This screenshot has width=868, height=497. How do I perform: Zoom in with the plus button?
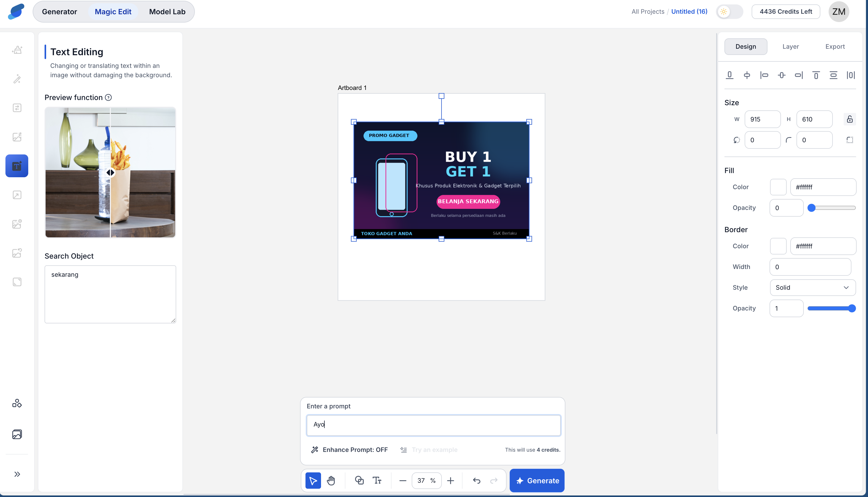coord(451,481)
